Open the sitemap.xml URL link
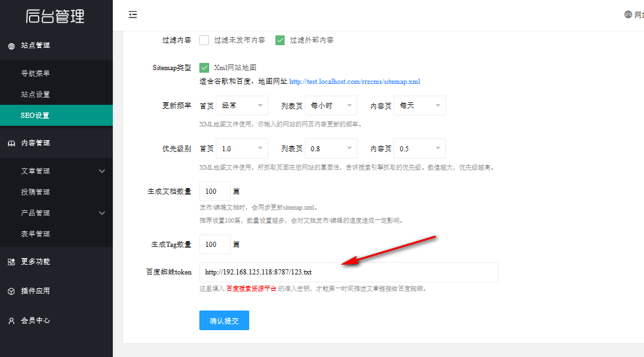This screenshot has height=357, width=644. point(355,81)
